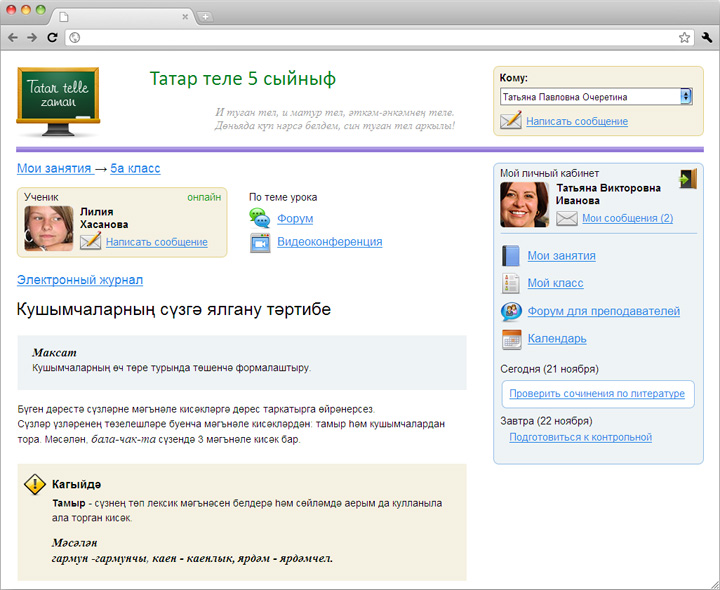Click the lesson heading Кушымчаларның сүзгә ялгану тәртибе
The width and height of the screenshot is (720, 590).
174,309
